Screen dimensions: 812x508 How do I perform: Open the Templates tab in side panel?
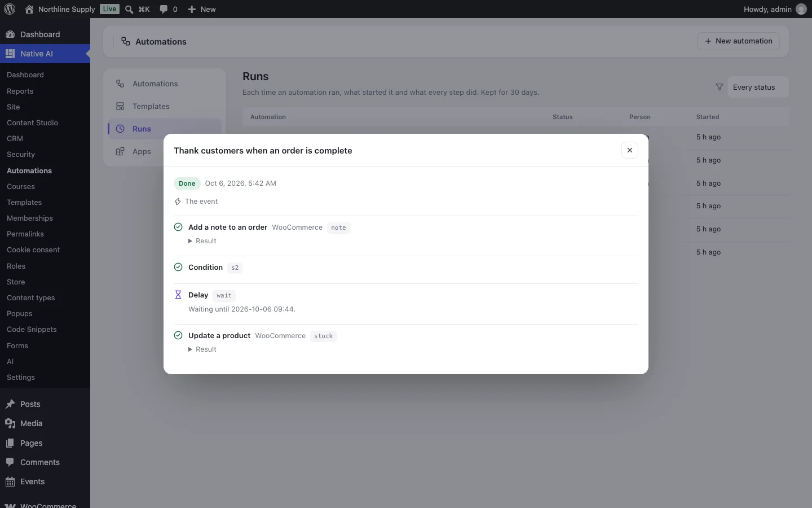point(165,106)
